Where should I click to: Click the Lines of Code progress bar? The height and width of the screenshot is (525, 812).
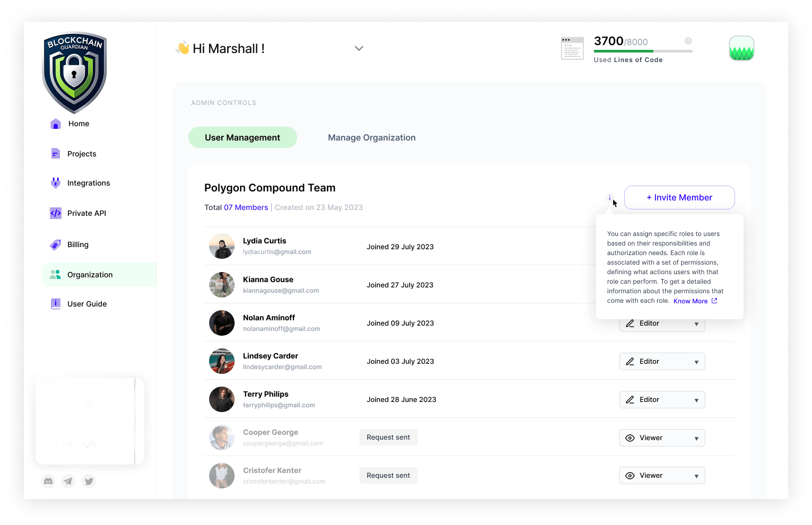click(643, 50)
